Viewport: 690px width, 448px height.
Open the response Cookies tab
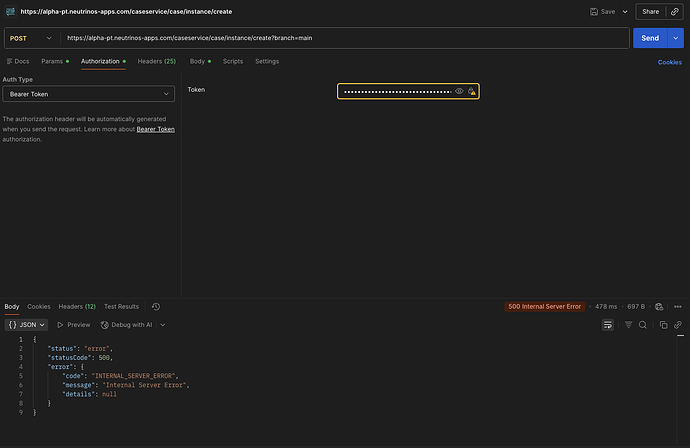click(39, 306)
